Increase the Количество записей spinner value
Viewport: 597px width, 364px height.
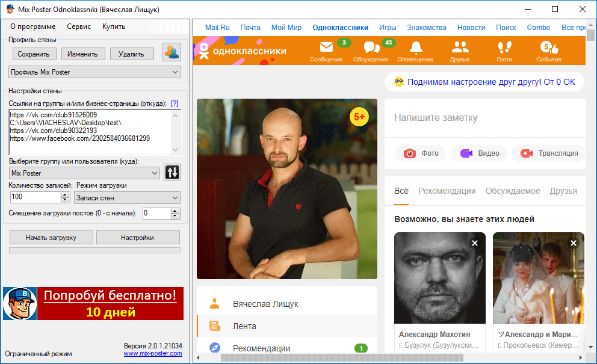point(65,195)
